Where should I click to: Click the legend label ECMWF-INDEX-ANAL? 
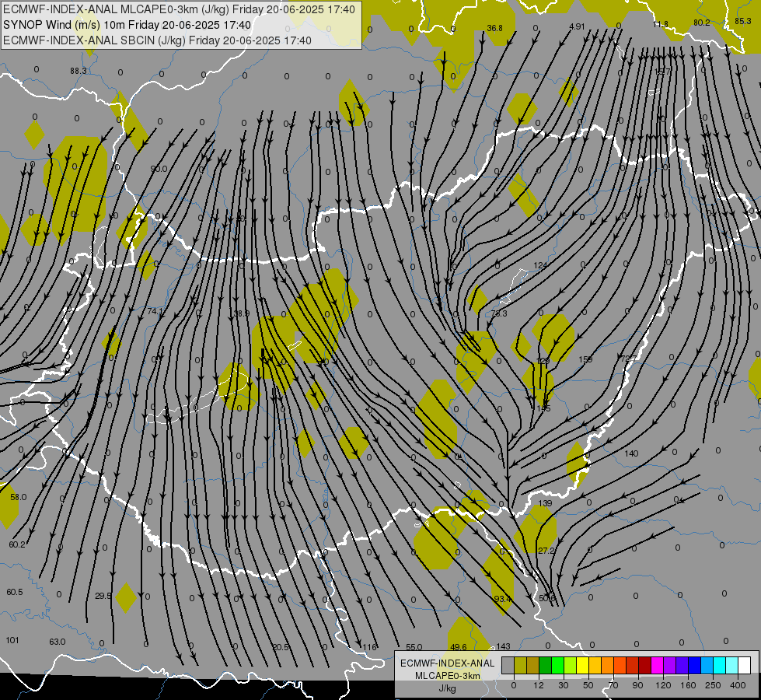(448, 663)
